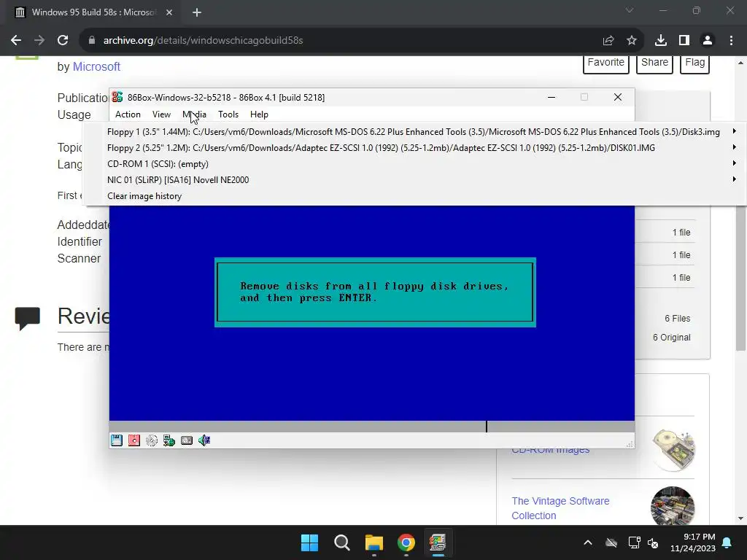
Task: Click the 5.25" floppy drive status icon
Action: (134, 440)
